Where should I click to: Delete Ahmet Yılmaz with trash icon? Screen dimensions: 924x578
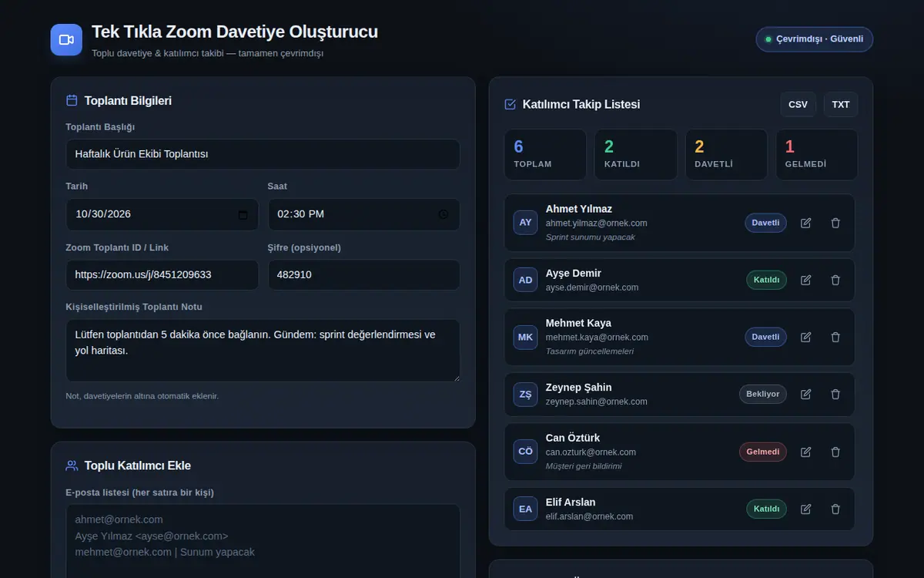click(x=835, y=223)
